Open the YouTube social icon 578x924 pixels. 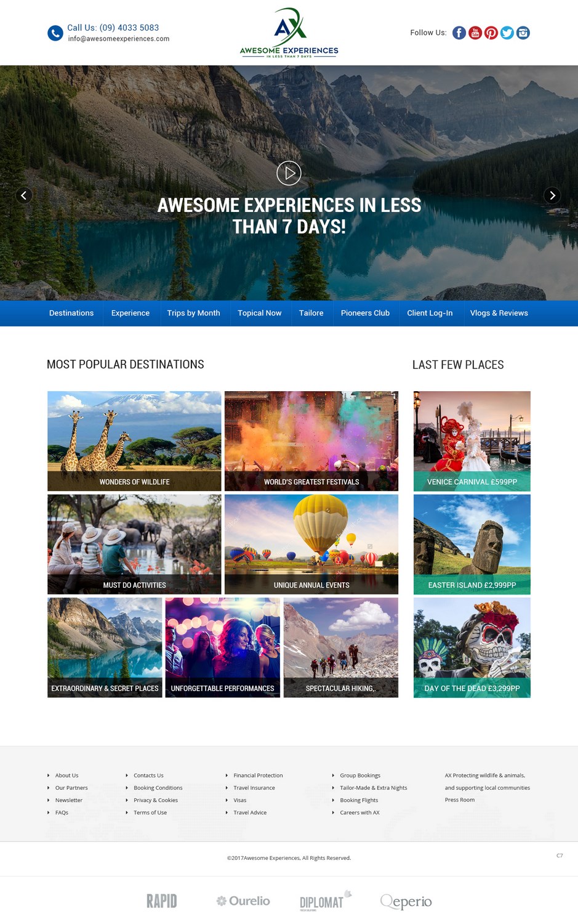point(475,33)
